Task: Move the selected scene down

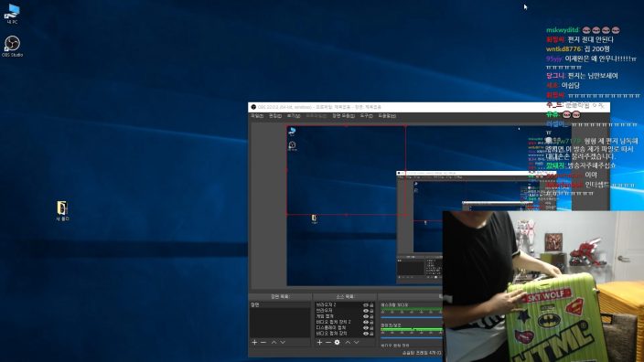Action: pos(283,342)
